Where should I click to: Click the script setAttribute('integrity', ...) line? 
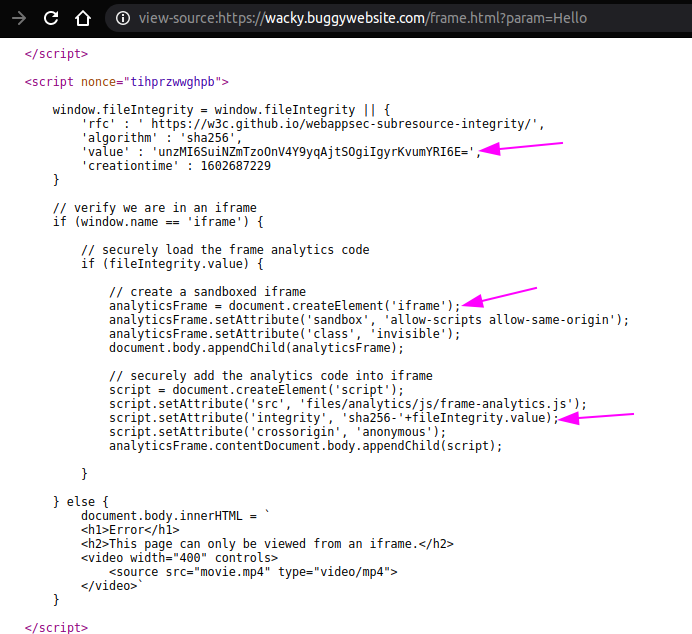pyautogui.click(x=334, y=418)
